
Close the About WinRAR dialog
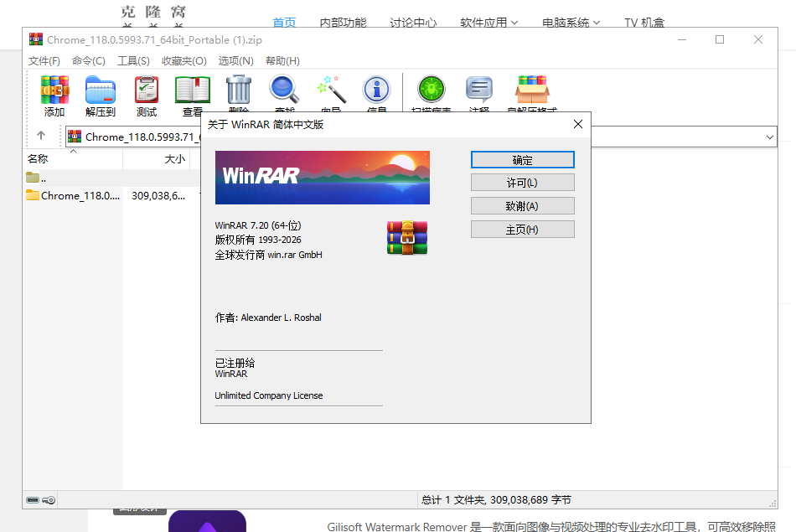click(x=577, y=124)
